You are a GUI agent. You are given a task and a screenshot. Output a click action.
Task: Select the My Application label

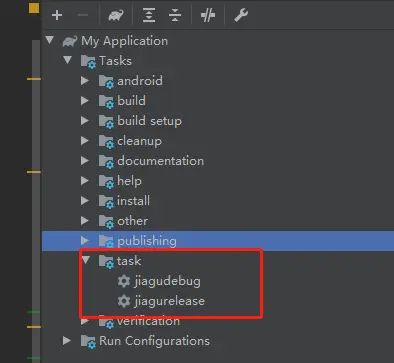click(x=125, y=41)
